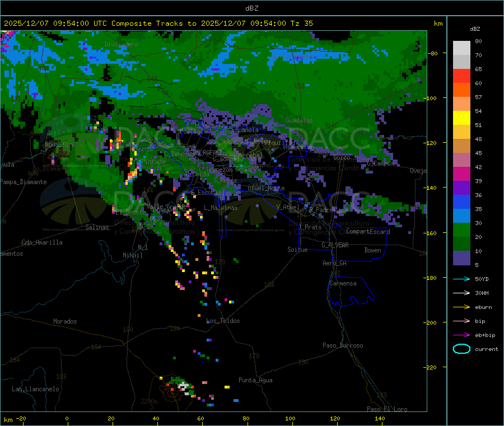Click the 'dBZ' title at the top

(x=251, y=8)
